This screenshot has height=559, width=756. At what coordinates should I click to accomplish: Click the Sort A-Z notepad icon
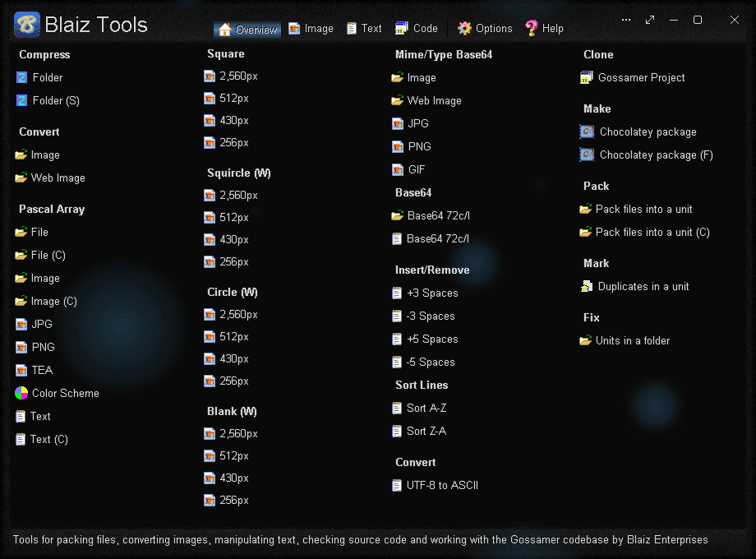[397, 409]
